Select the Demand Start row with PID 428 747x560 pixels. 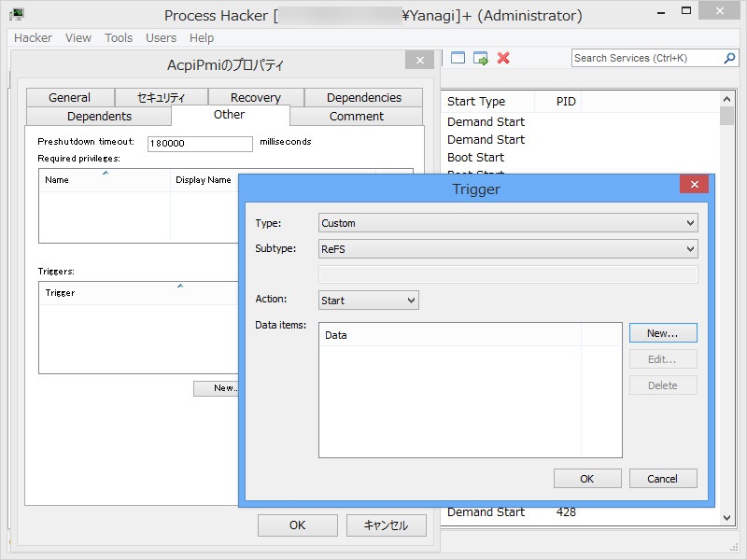(x=581, y=512)
